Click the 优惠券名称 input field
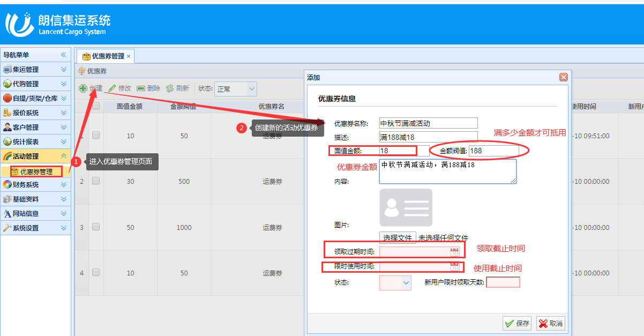The width and height of the screenshot is (644, 336). coord(428,123)
